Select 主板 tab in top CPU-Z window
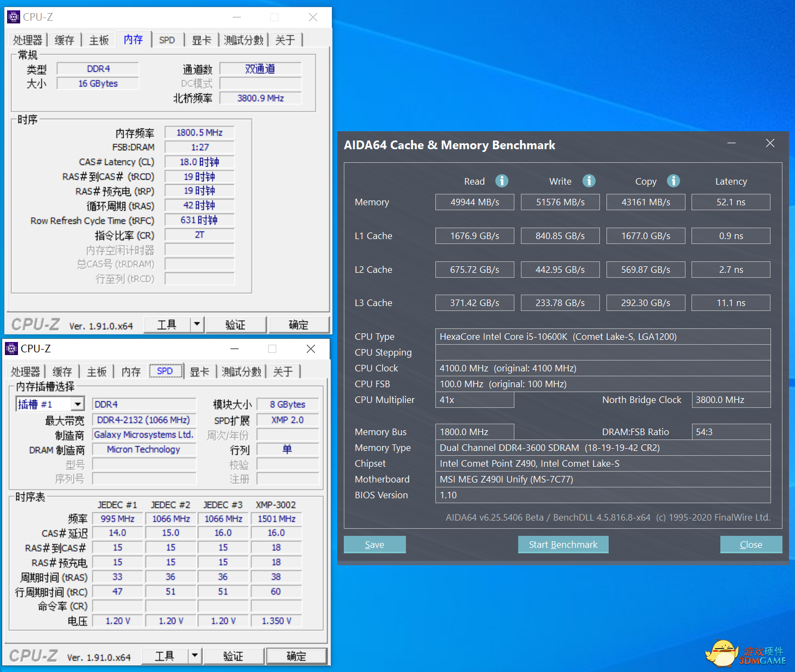Image resolution: width=795 pixels, height=672 pixels. click(99, 40)
